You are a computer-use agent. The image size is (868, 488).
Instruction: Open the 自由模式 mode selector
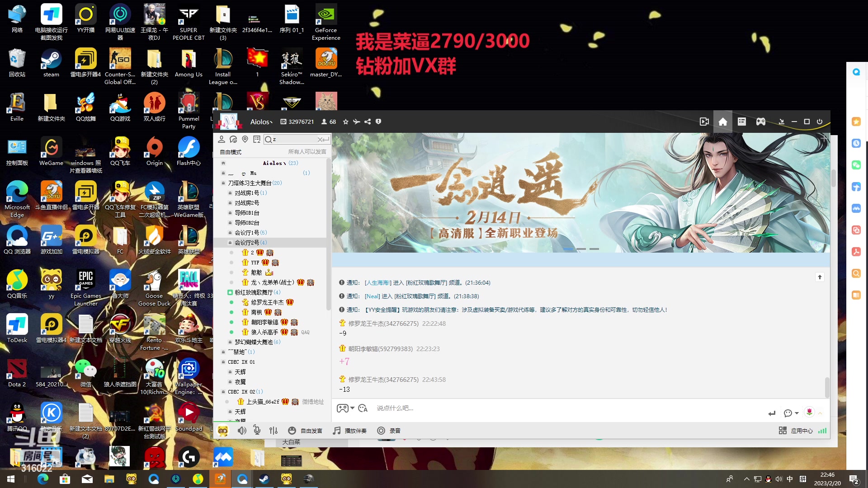pyautogui.click(x=231, y=152)
